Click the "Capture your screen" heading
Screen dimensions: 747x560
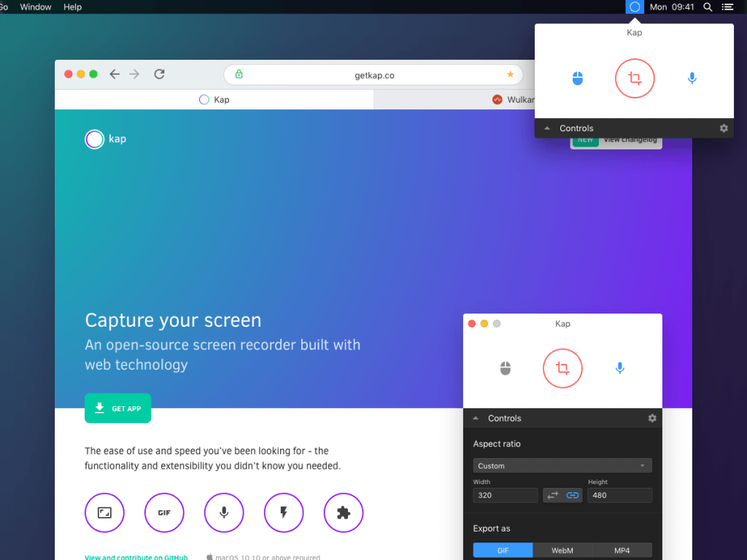point(173,321)
